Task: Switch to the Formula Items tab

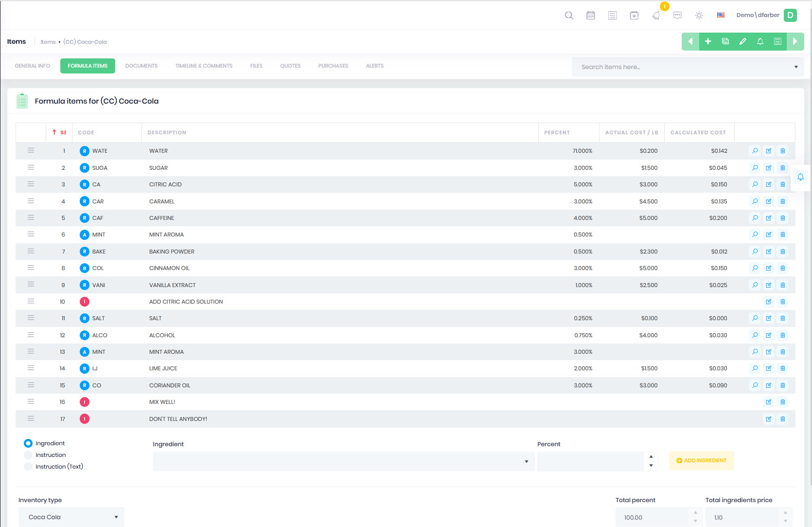Action: [x=88, y=66]
